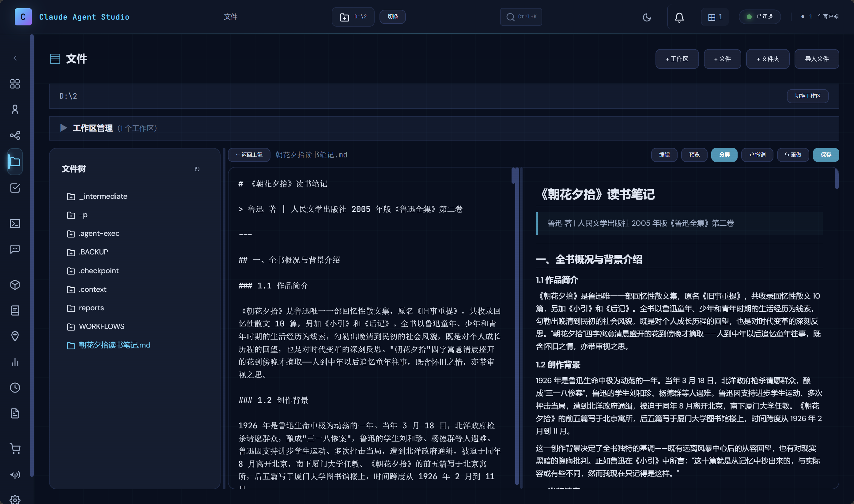
Task: Click 切换工作区 button
Action: tap(807, 96)
